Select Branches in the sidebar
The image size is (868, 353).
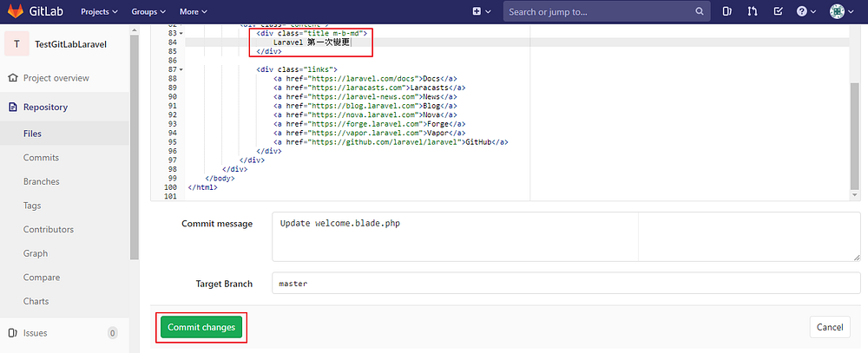(41, 181)
